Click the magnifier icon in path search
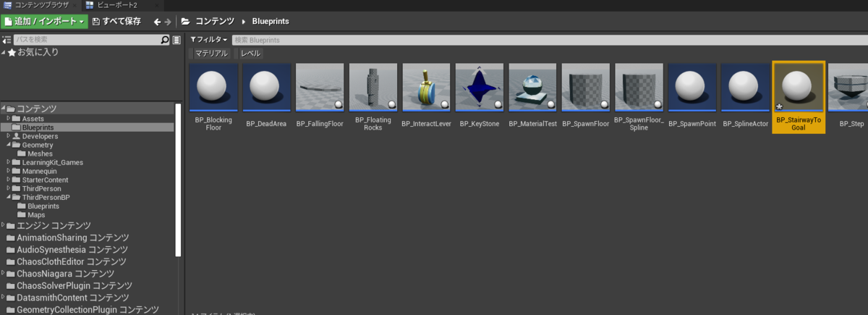868x315 pixels. [x=165, y=40]
